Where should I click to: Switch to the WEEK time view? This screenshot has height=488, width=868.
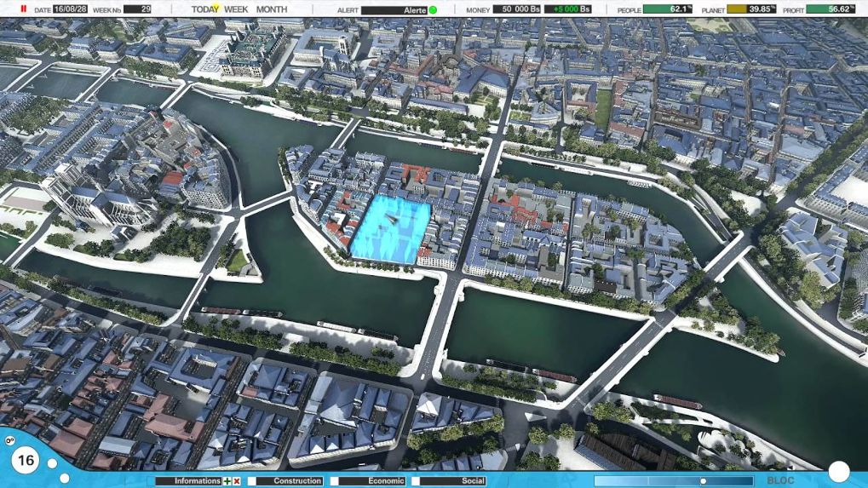point(236,9)
